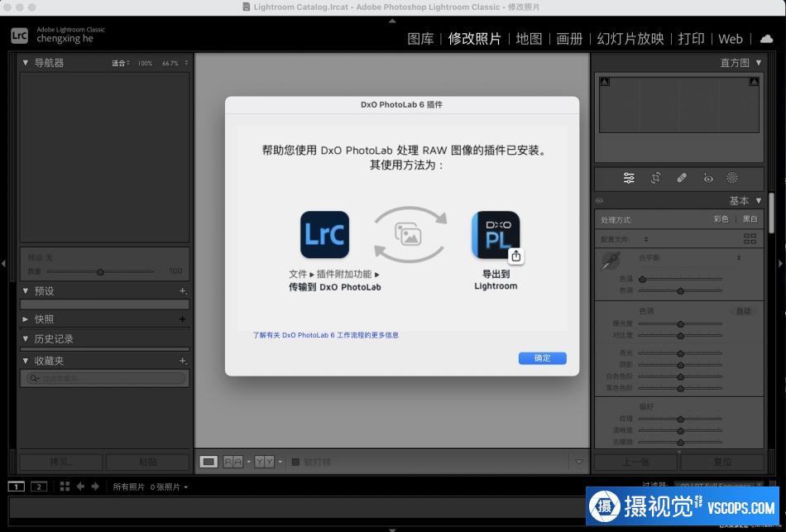Click the DxO PhotoLab PL icon in the dialog

coord(496,235)
